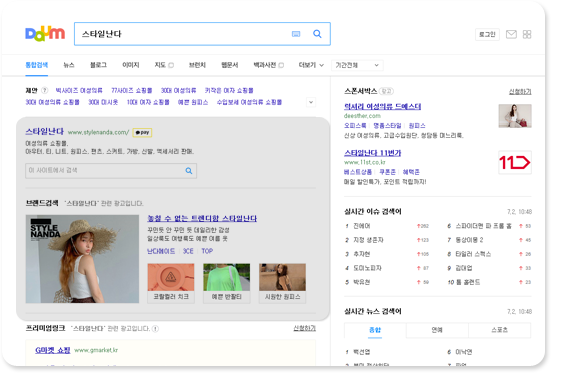Select the 통합검색 tab
The width and height of the screenshot is (561, 373).
[x=36, y=65]
